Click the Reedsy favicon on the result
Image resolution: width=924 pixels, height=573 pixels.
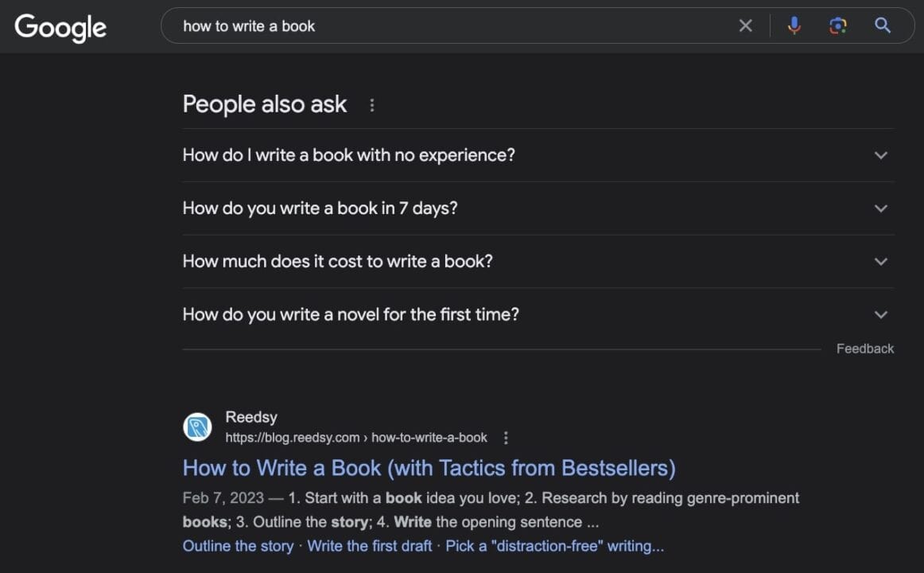coord(197,427)
